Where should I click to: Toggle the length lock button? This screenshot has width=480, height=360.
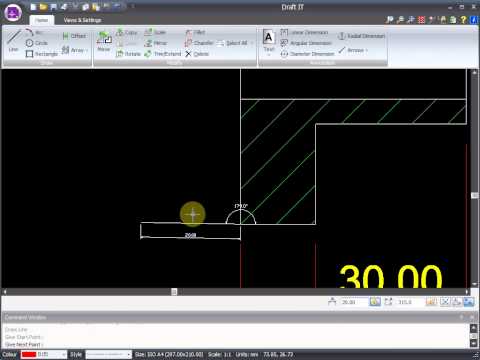[x=375, y=302]
